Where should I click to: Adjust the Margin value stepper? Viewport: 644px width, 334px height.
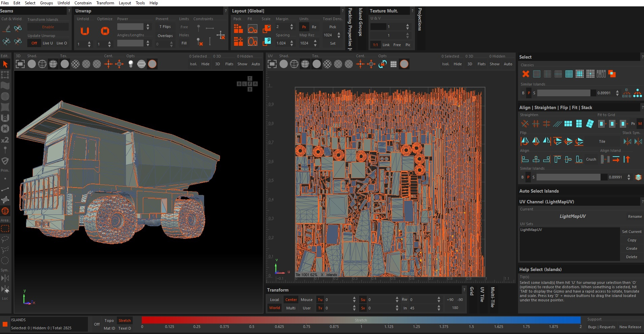click(291, 27)
